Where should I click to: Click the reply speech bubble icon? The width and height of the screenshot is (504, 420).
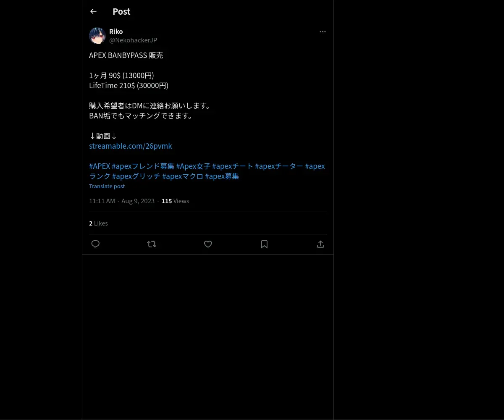[95, 244]
